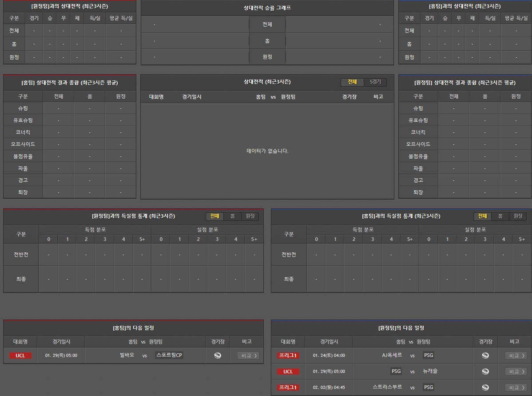Viewport: 532px width, 396px height.
Task: Select 원정 filter in [홈팀]과의 득실점 통계
Action: click(518, 216)
